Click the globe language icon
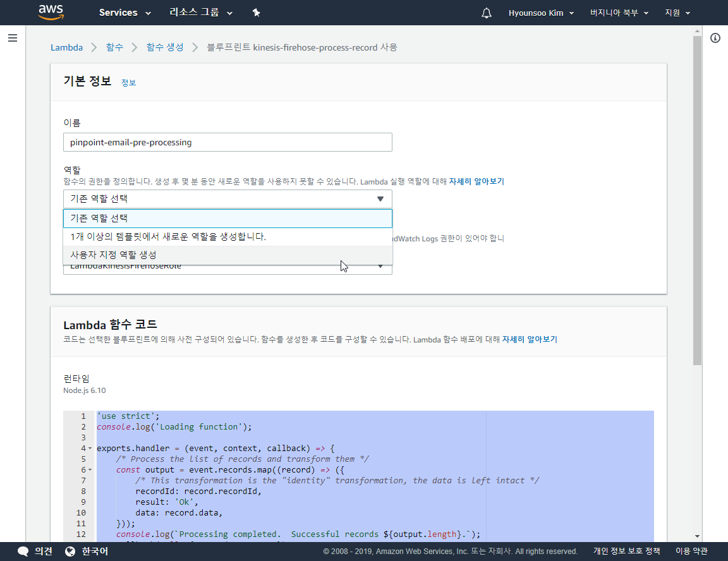 70,552
